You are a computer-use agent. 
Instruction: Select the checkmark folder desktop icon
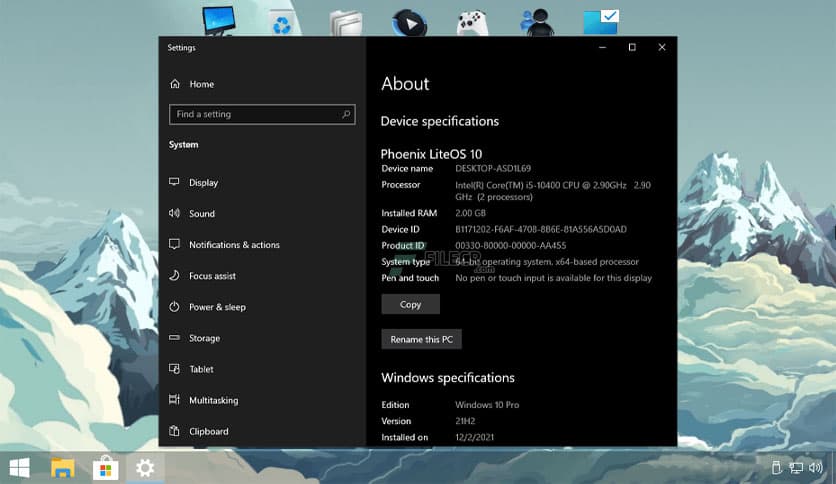601,22
